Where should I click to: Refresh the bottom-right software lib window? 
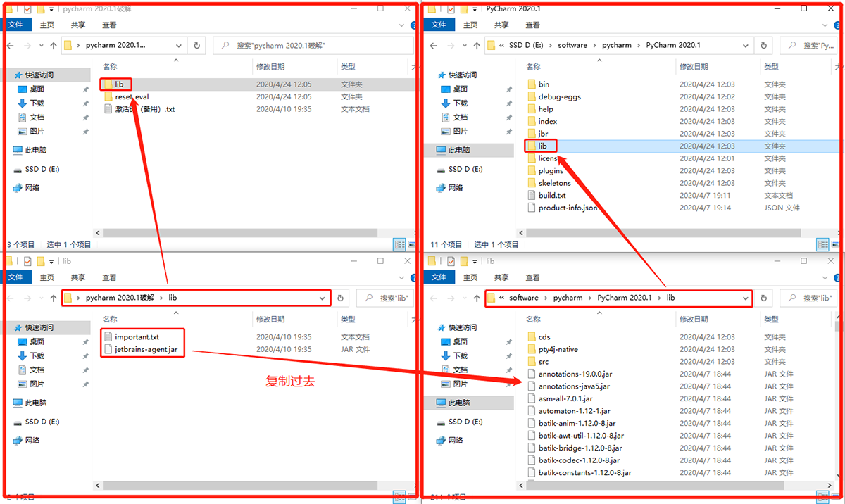click(x=764, y=298)
